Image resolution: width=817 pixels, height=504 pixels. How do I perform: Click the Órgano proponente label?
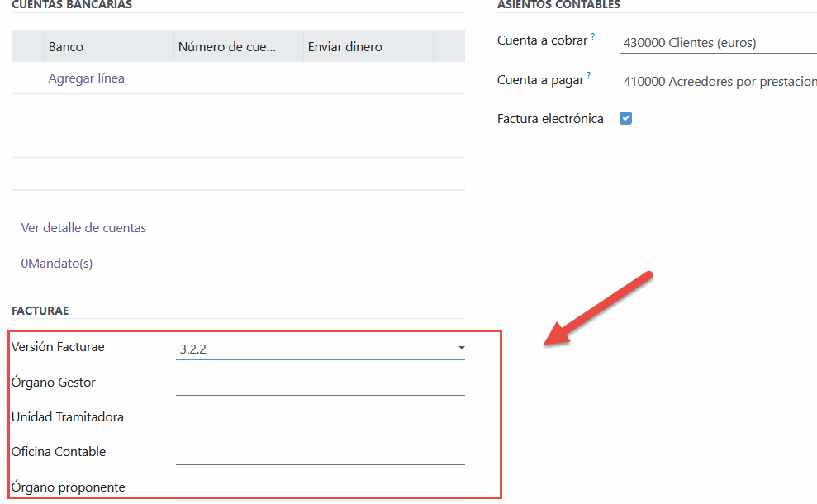(69, 487)
